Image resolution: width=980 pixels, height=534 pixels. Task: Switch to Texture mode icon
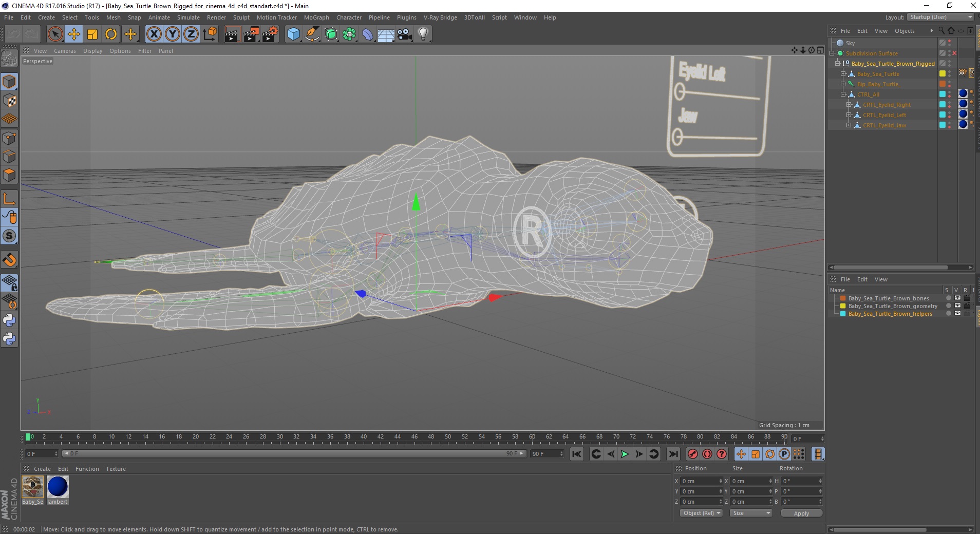click(9, 101)
